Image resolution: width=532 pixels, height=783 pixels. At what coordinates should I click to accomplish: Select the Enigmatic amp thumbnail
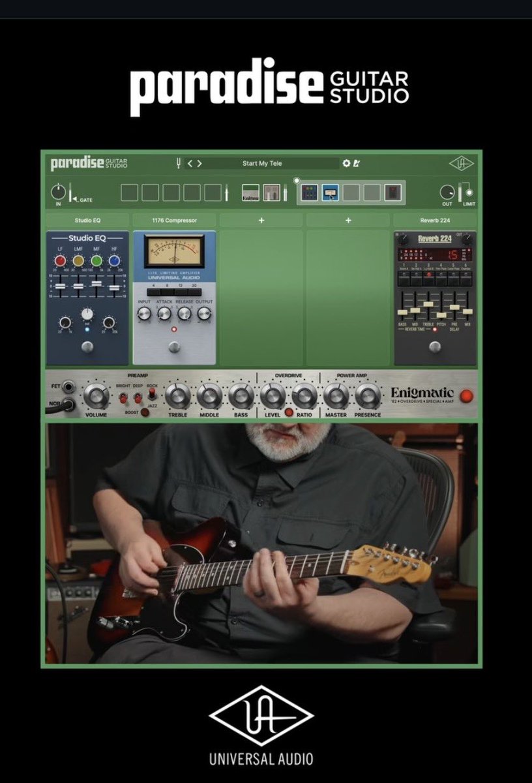251,192
